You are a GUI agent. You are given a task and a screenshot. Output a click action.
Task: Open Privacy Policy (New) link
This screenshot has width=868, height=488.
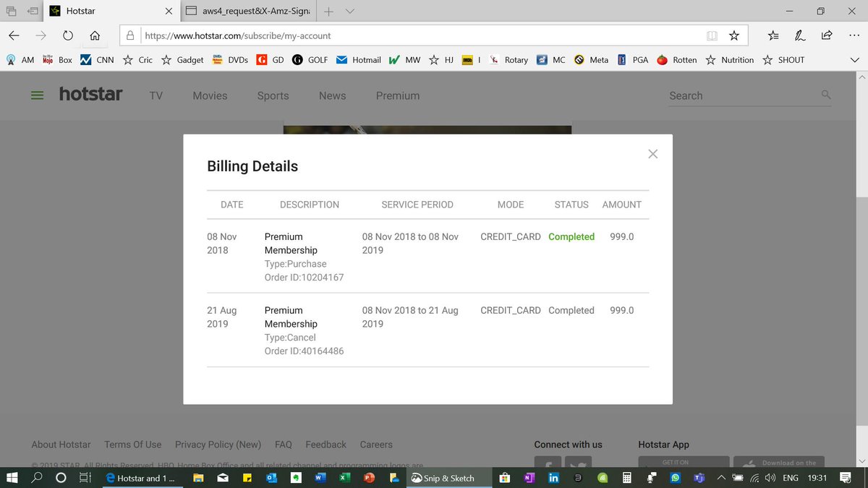tap(218, 445)
